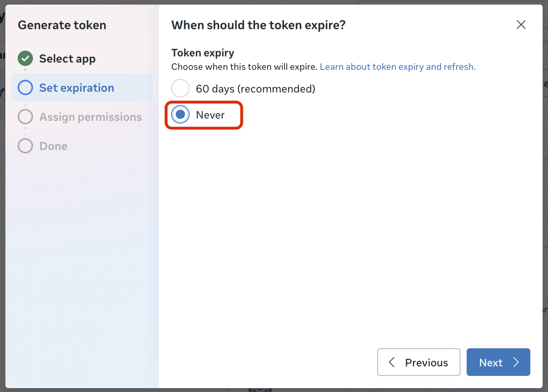Click the left chevron in Previous button
548x392 pixels.
click(392, 362)
